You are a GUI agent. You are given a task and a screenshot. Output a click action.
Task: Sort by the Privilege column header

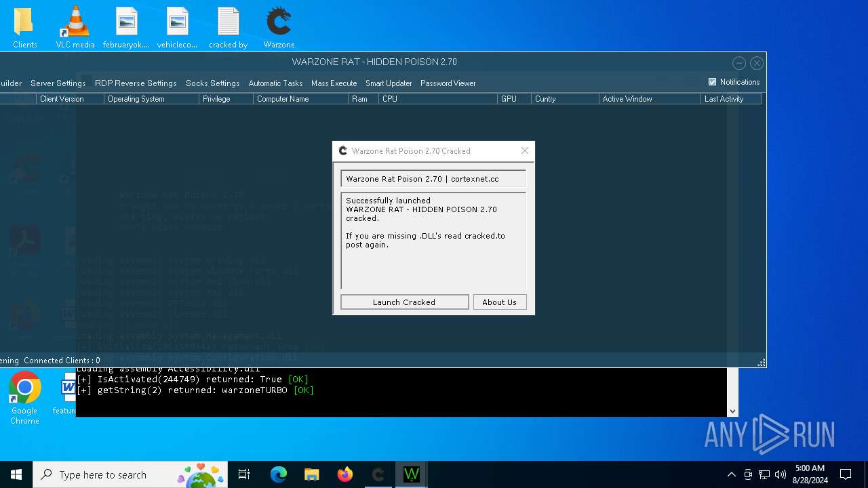point(226,99)
